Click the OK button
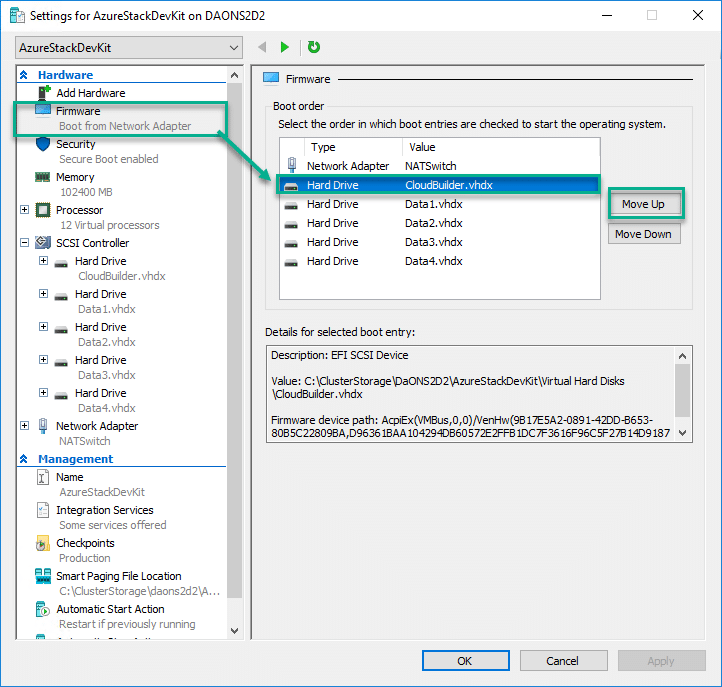This screenshot has width=722, height=687. tap(466, 661)
